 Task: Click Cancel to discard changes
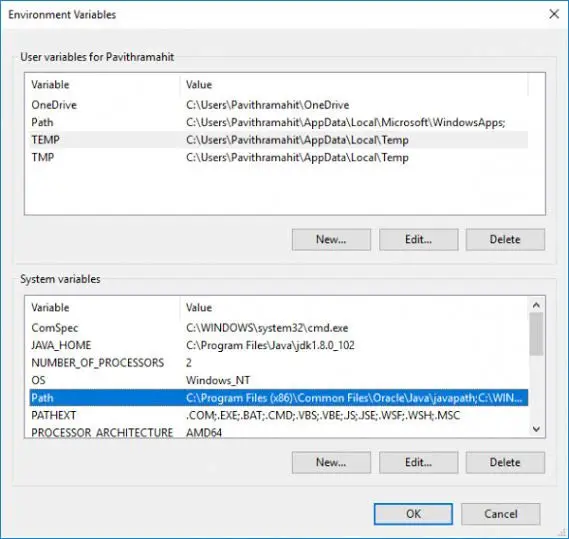[501, 514]
